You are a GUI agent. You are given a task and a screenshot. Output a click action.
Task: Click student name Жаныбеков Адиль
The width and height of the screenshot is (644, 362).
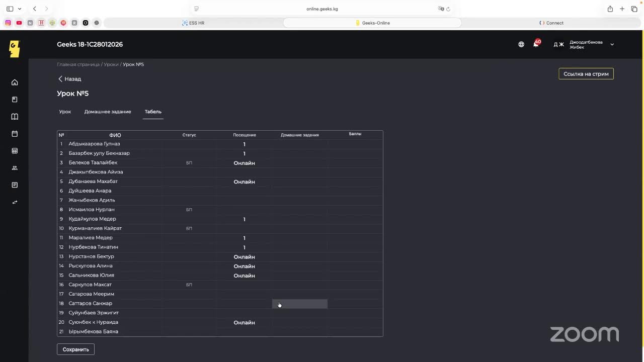pos(92,200)
